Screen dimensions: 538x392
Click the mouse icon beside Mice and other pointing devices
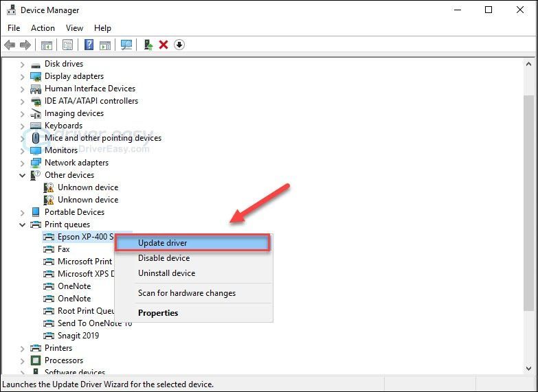click(x=36, y=138)
